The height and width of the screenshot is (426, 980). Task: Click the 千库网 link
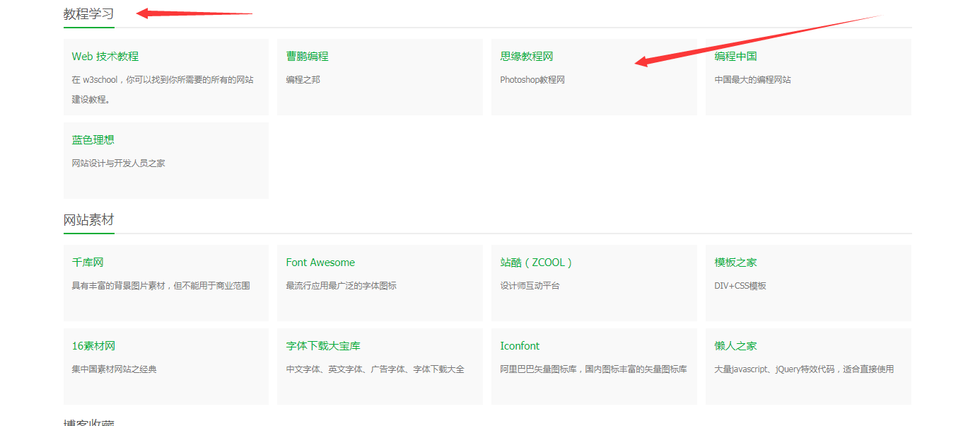[x=88, y=263]
